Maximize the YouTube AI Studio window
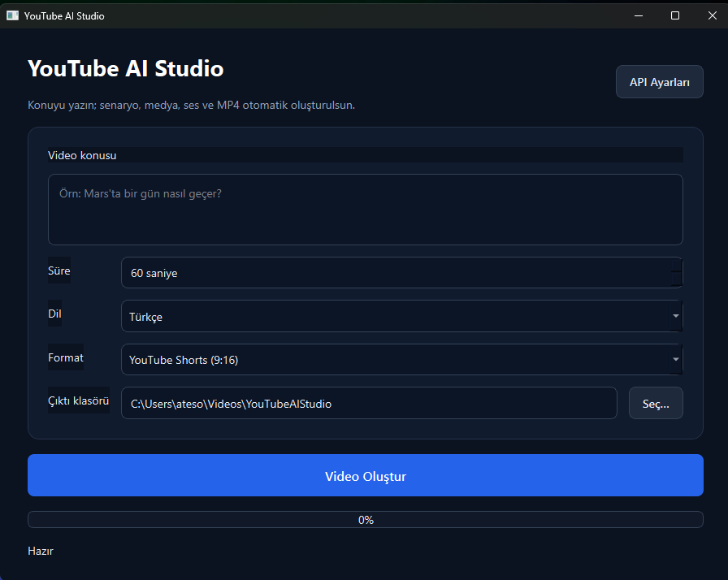 click(x=675, y=15)
